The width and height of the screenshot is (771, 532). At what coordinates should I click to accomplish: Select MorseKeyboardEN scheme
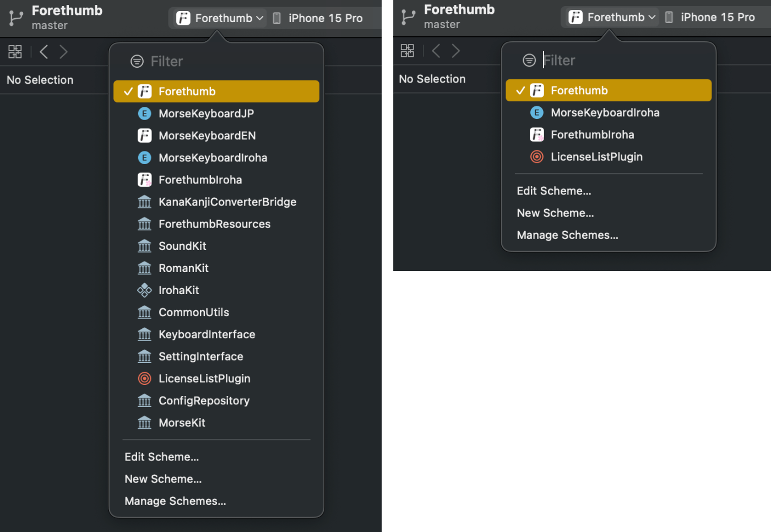click(x=216, y=135)
